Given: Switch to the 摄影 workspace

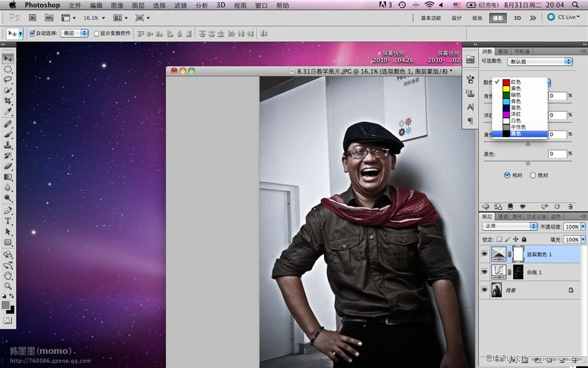Looking at the screenshot, I should [x=497, y=18].
